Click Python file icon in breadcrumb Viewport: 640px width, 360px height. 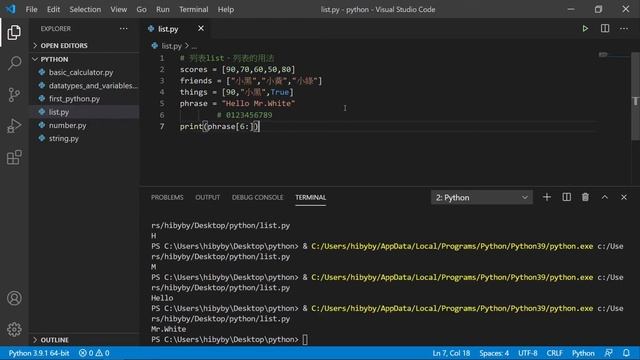154,46
